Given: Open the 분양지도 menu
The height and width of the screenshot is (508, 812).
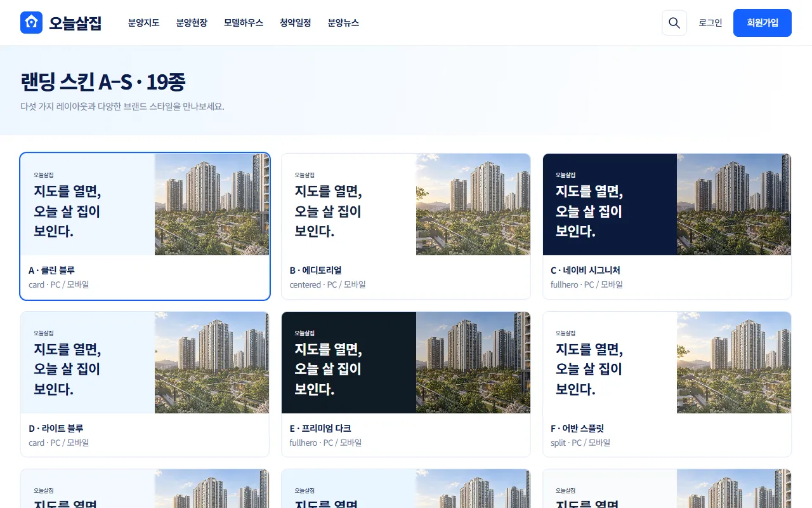Looking at the screenshot, I should click(143, 23).
